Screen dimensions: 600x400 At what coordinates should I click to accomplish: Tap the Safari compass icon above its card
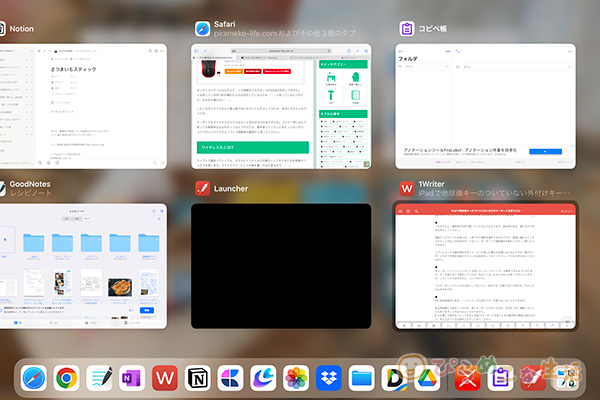point(202,29)
